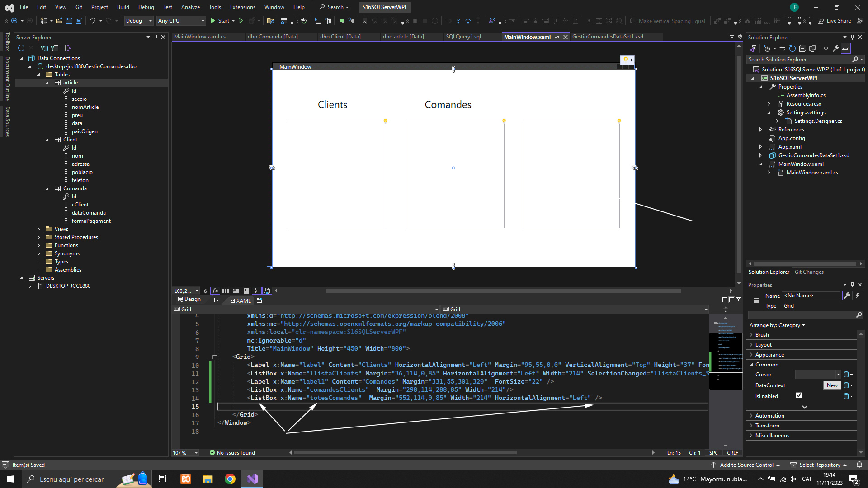Pop out the XAML pane

[259, 300]
